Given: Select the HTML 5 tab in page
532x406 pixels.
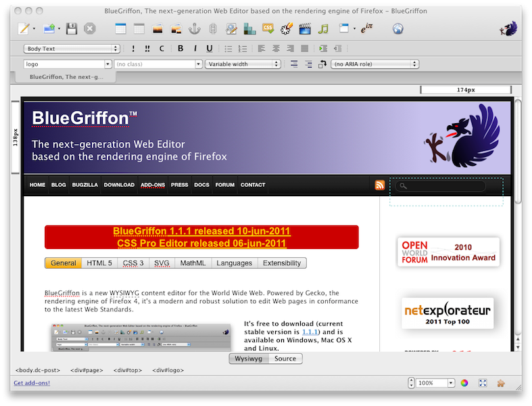Looking at the screenshot, I should tap(99, 263).
